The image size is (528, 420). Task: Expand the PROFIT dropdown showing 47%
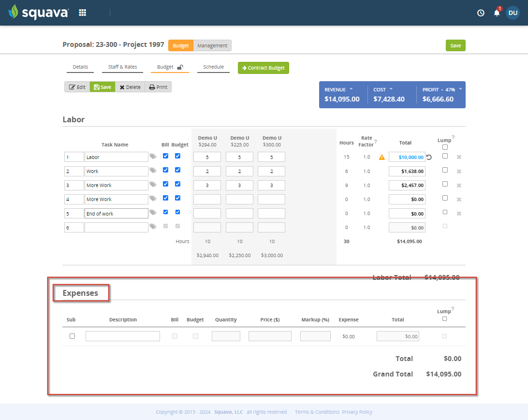click(x=459, y=89)
